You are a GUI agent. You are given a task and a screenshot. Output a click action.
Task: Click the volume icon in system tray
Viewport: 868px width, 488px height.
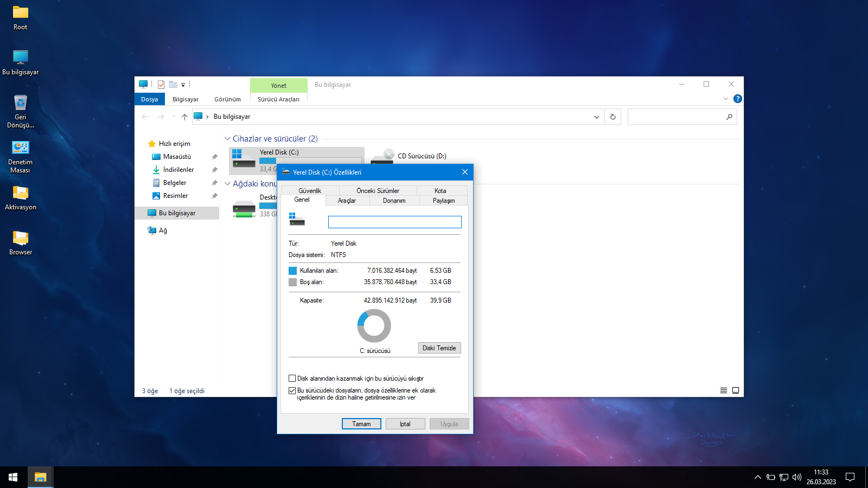tap(796, 477)
